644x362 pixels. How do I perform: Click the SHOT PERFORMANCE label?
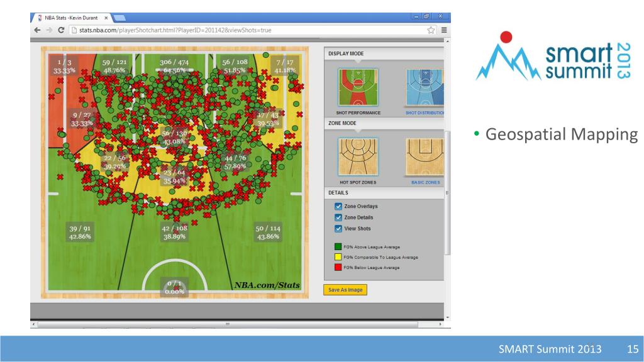tap(358, 113)
